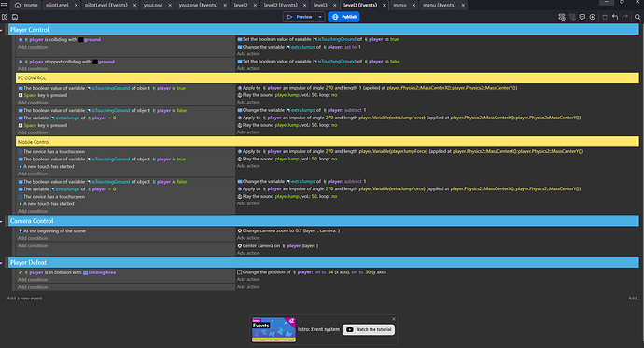Close the pilotLevel tab
Image resolution: width=644 pixels, height=348 pixels.
click(76, 5)
